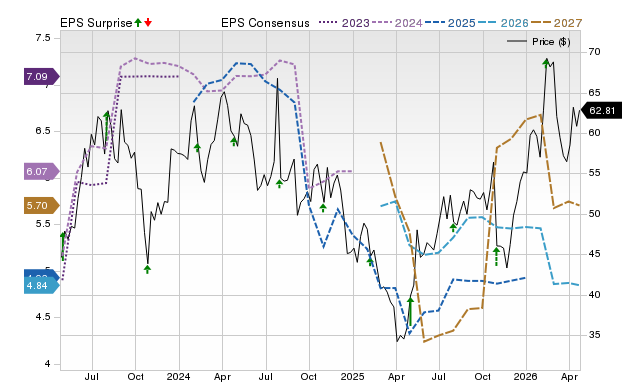This screenshot has height=382, width=640.
Task: Click the 55 label on the price axis
Action: pyautogui.click(x=594, y=173)
